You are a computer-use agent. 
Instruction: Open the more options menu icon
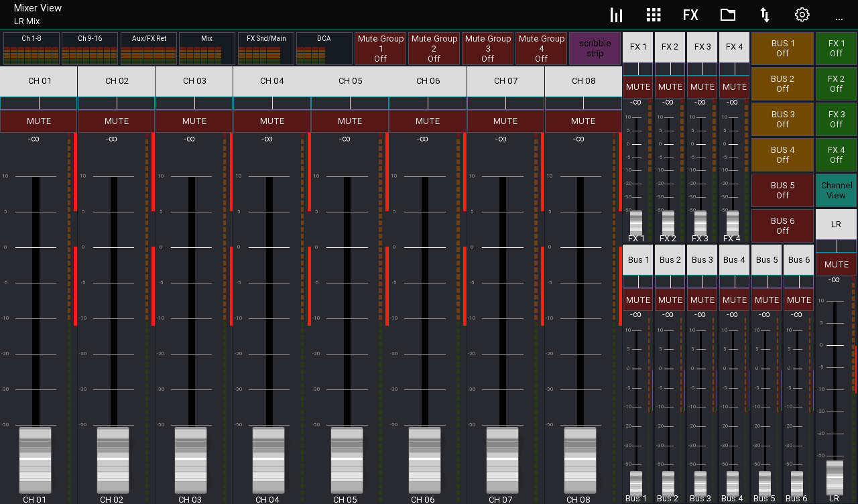point(839,17)
